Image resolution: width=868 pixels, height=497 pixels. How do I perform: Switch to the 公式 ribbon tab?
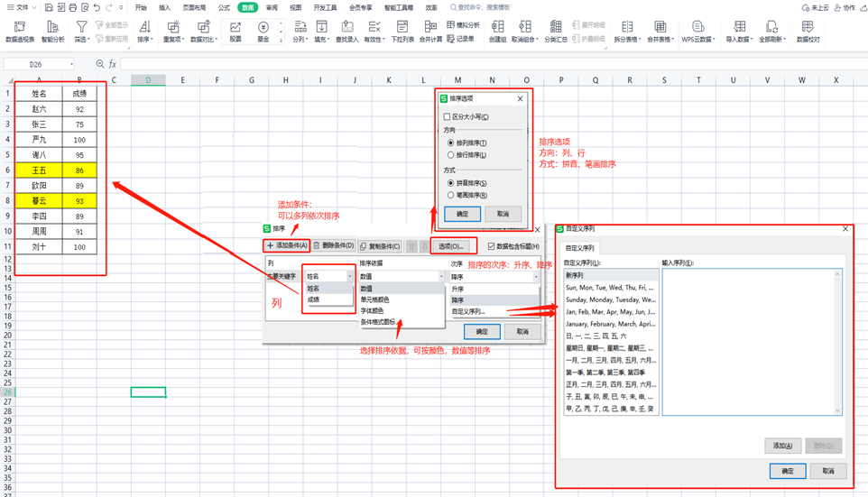[x=224, y=8]
